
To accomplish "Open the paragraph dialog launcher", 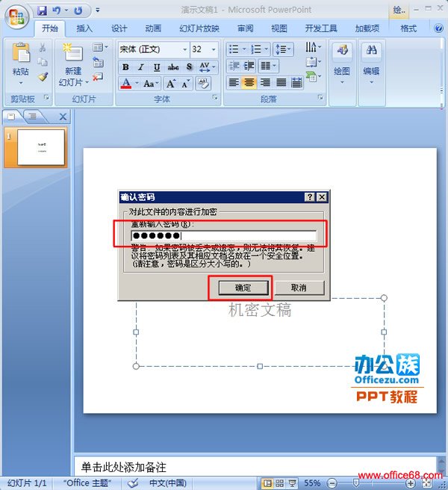I will 320,98.
